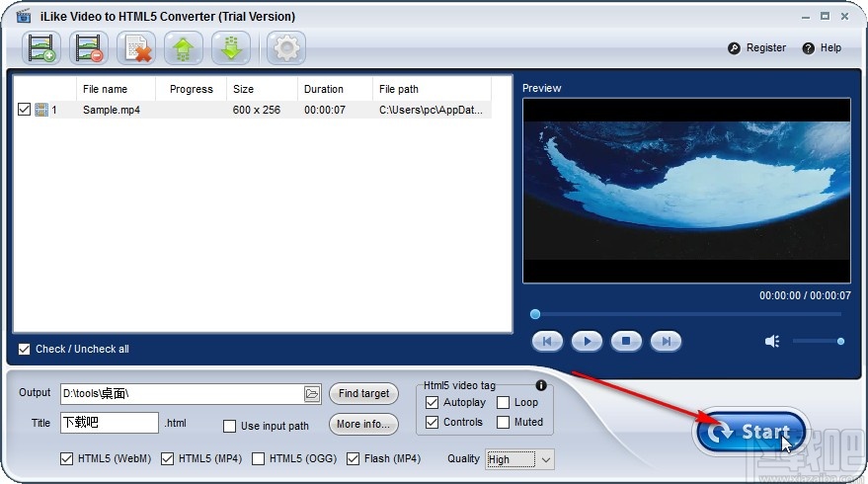868x484 pixels.
Task: Open the Help link text
Action: pos(830,47)
